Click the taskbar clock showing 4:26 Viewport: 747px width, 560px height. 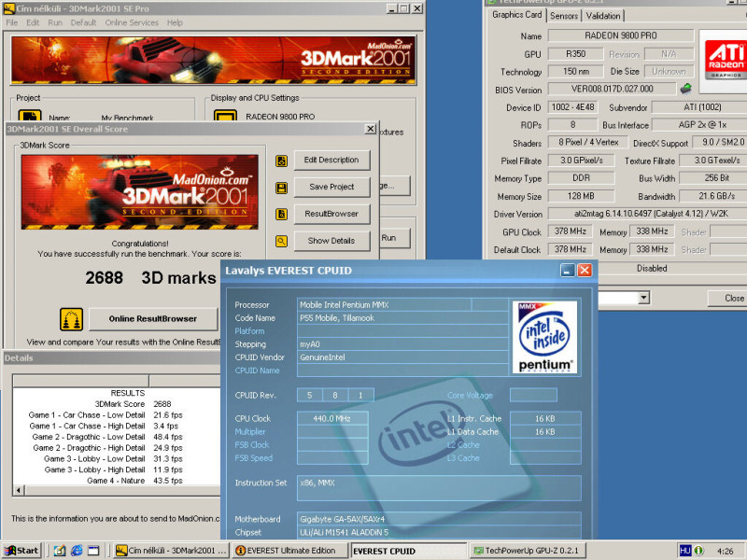pyautogui.click(x=726, y=552)
